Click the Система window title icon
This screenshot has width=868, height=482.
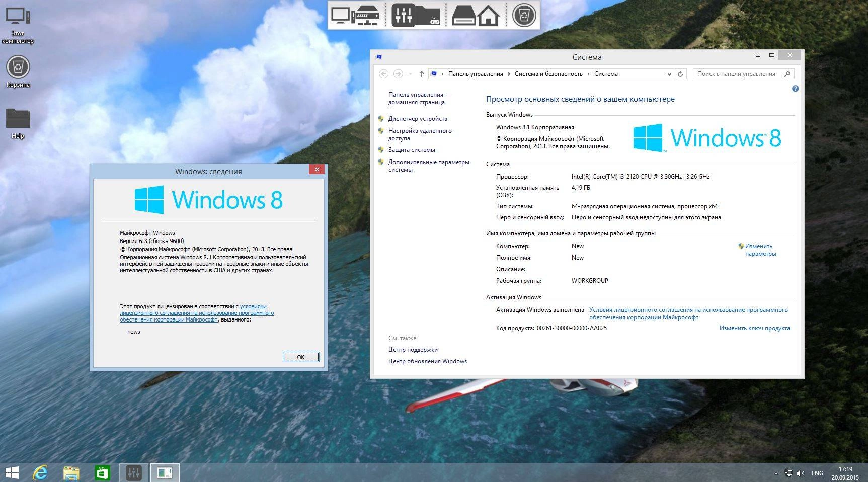(x=379, y=57)
